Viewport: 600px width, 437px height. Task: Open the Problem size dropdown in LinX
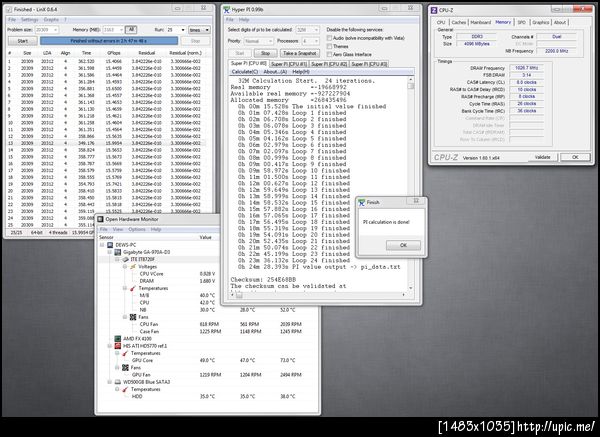[47, 30]
